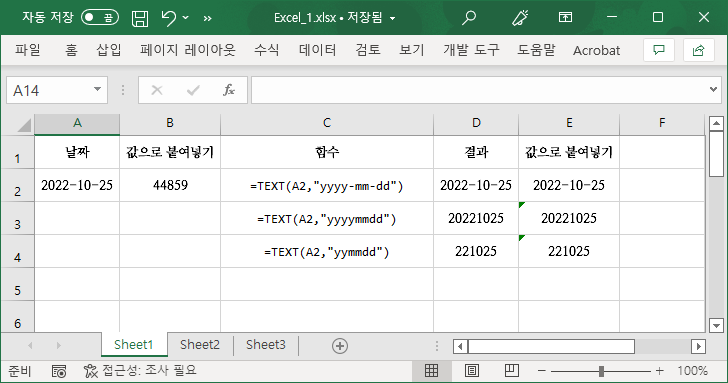Open the Acrobat ribbon tab
Screen dimensions: 728x383
[596, 50]
